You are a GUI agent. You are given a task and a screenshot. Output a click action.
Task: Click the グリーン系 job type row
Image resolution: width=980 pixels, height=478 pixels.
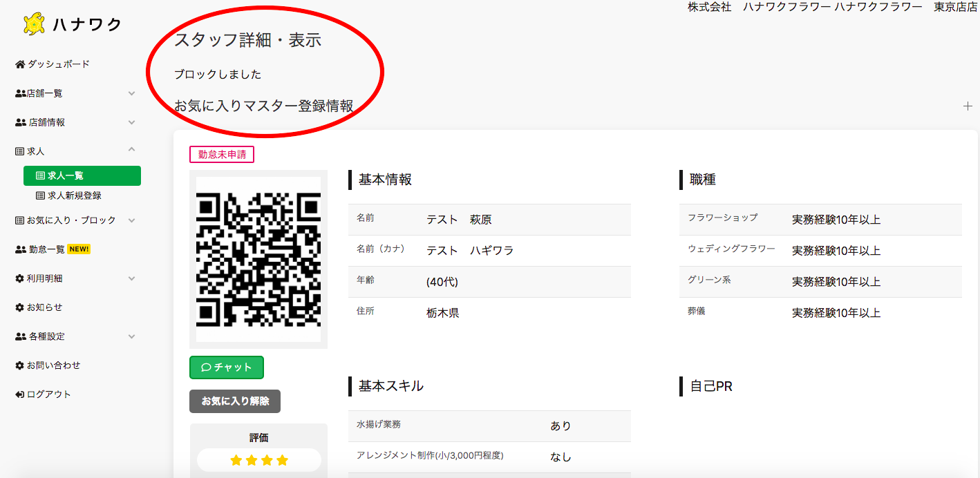click(x=820, y=282)
